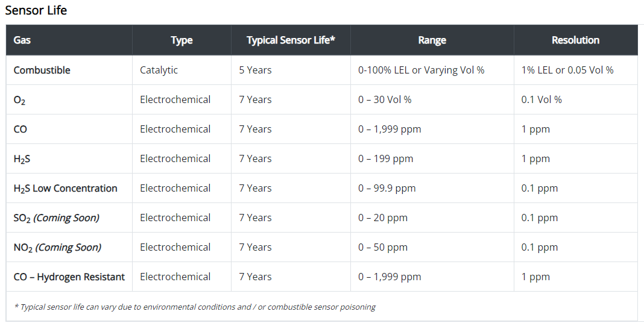This screenshot has height=329, width=644.
Task: Click the 0 – 99.9 ppm range cell
Action: tap(387, 188)
